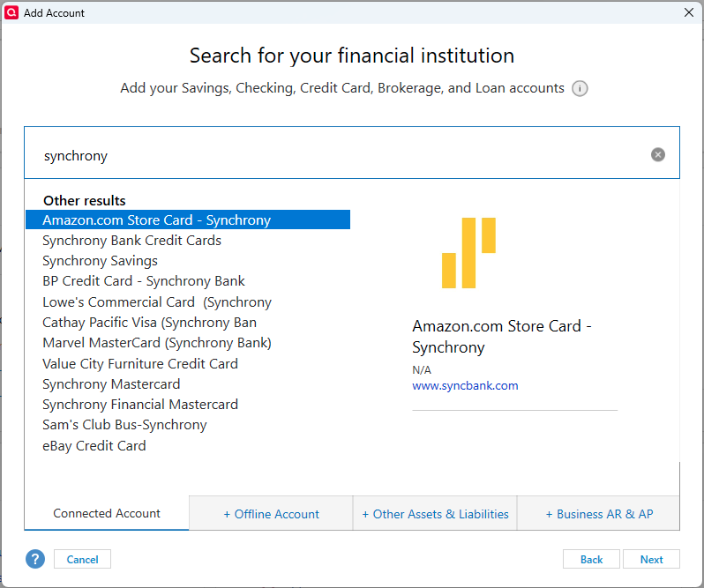
Task: Clear the search field with X icon
Action: click(x=658, y=155)
